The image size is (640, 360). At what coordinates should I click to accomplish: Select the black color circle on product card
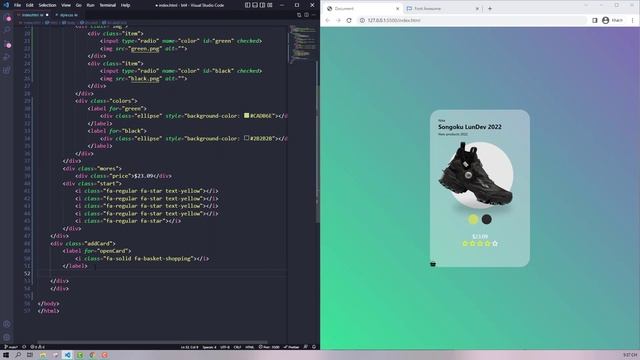[487, 219]
